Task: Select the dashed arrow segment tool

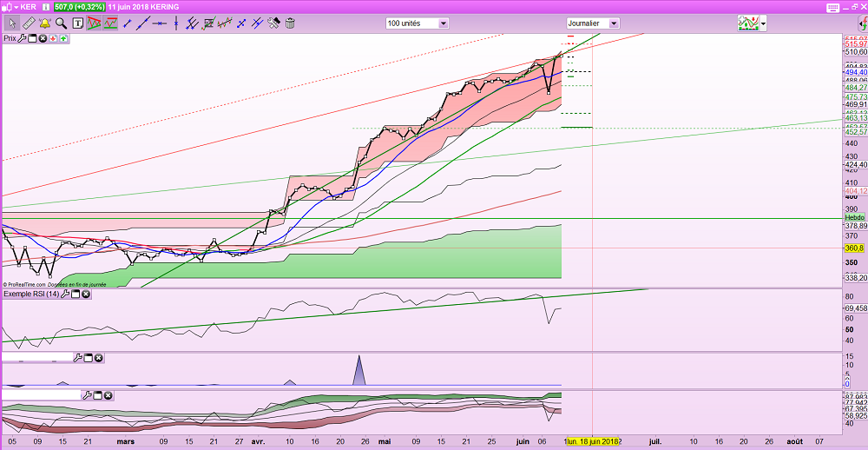Action: click(x=241, y=23)
